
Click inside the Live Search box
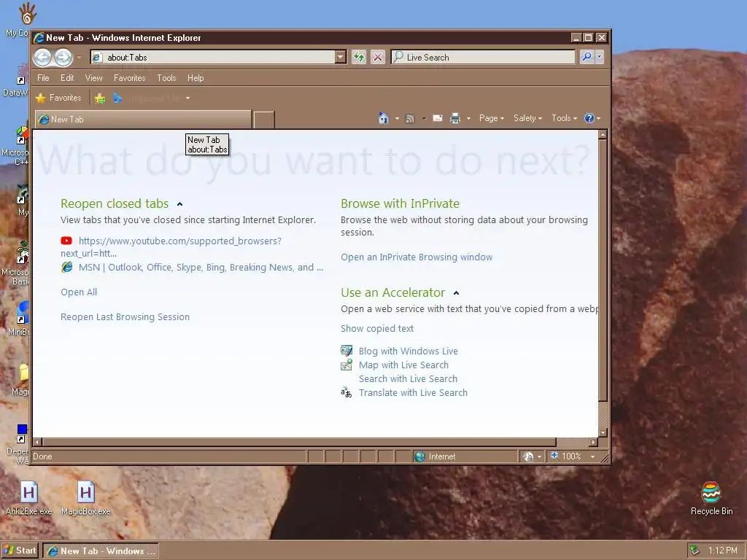(483, 57)
